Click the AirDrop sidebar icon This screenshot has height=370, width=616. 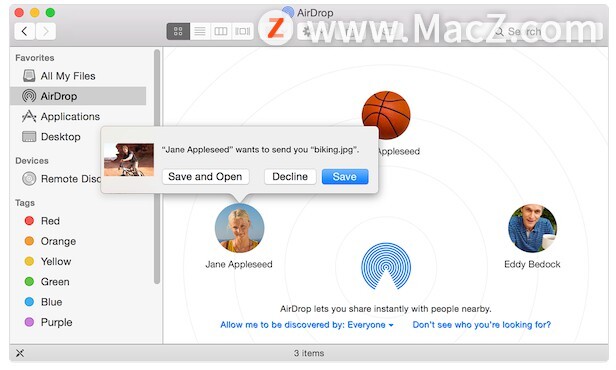(29, 96)
